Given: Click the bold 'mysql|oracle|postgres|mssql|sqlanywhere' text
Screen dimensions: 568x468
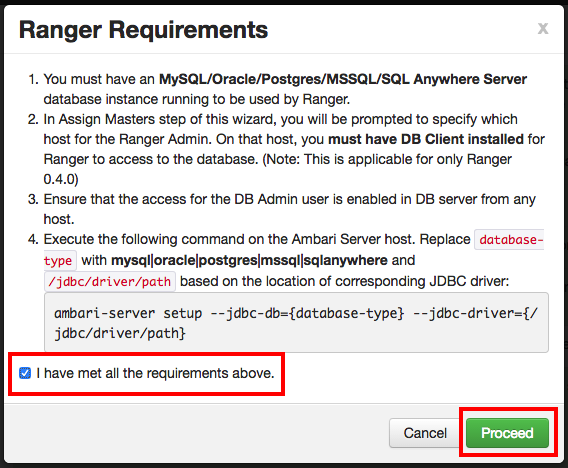Looking at the screenshot, I should tap(249, 260).
